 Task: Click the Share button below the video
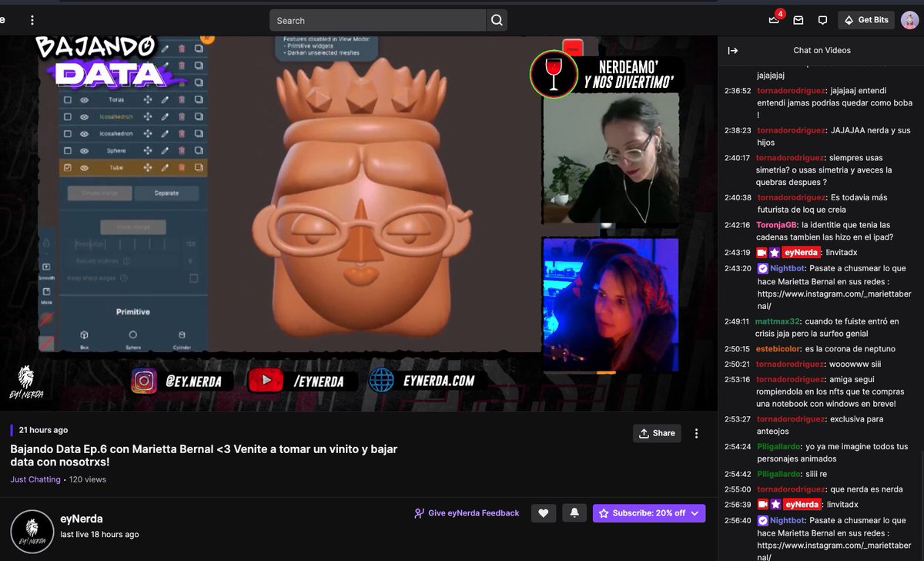657,433
